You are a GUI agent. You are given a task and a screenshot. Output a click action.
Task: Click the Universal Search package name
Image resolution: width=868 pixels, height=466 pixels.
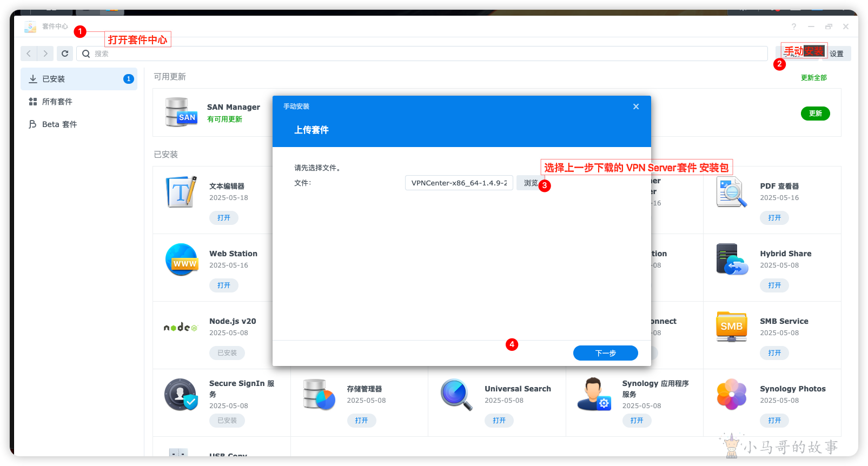518,389
